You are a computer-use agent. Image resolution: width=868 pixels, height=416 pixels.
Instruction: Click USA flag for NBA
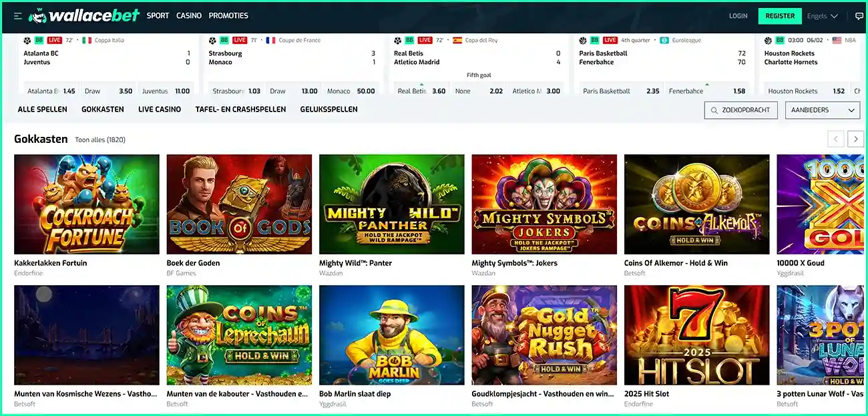pyautogui.click(x=837, y=40)
